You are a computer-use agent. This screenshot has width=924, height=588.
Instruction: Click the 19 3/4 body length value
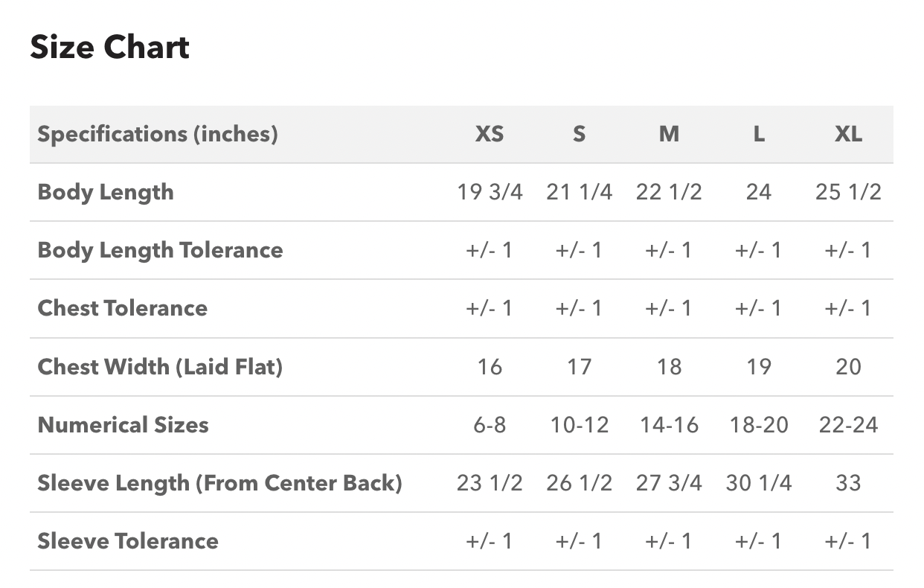pos(490,192)
